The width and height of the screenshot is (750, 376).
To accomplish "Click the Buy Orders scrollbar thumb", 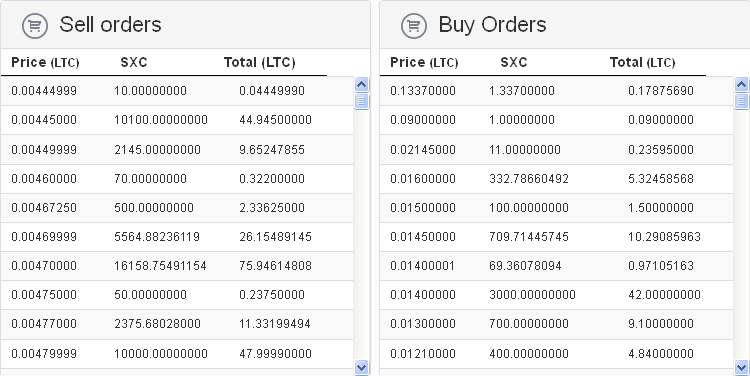I will [741, 101].
